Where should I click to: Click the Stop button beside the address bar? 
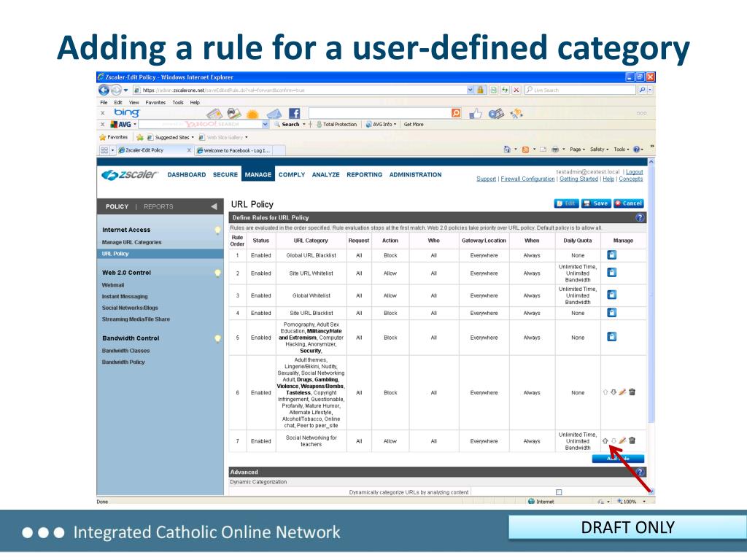point(516,90)
